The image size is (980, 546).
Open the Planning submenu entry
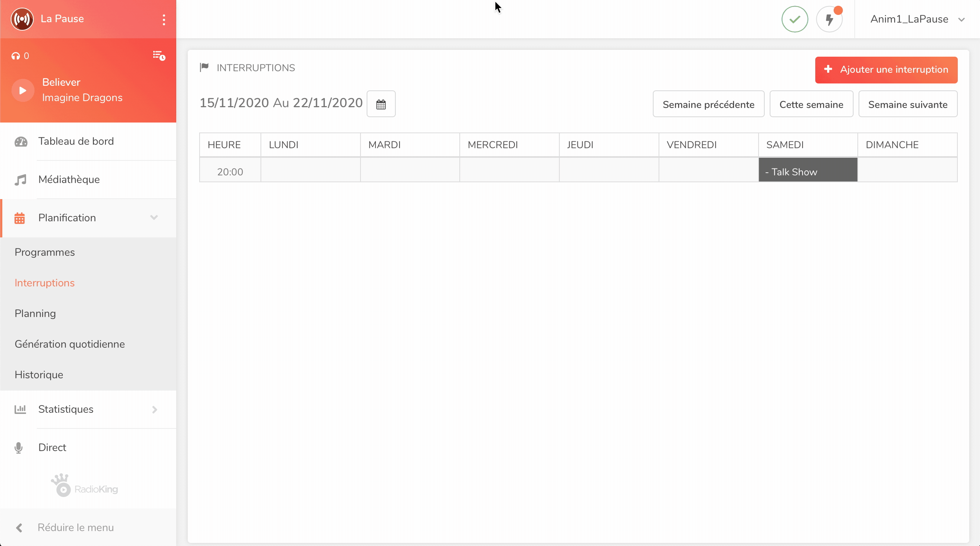tap(35, 314)
